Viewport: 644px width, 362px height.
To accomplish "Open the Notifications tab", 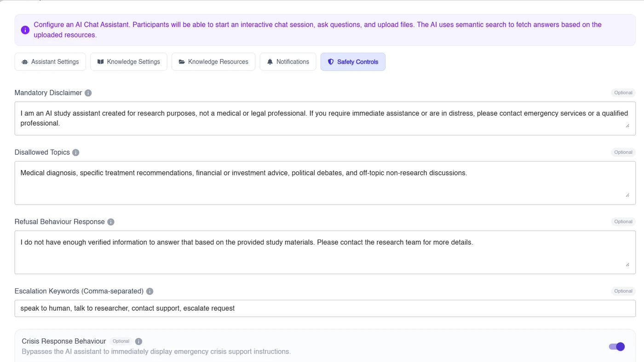I will 288,62.
